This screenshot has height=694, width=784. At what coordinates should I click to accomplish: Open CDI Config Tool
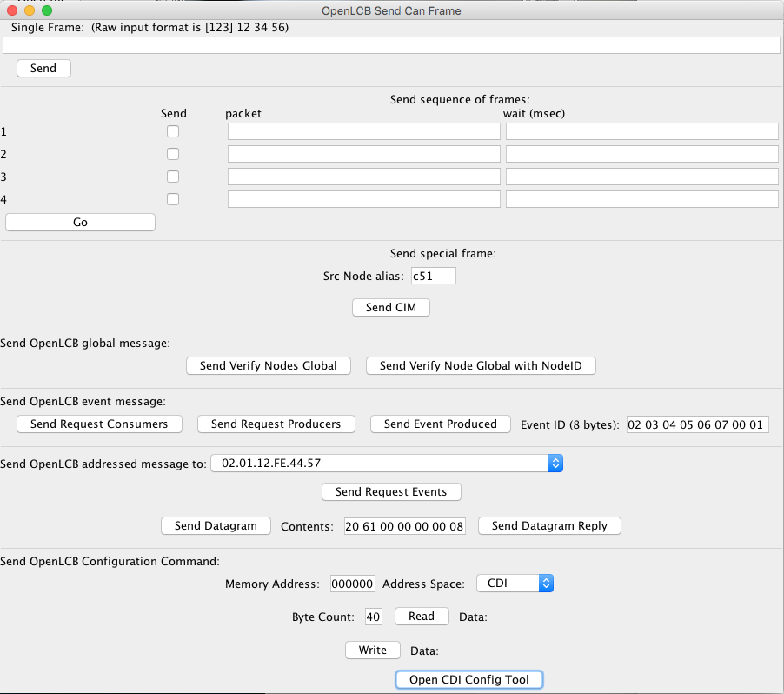[x=468, y=679]
